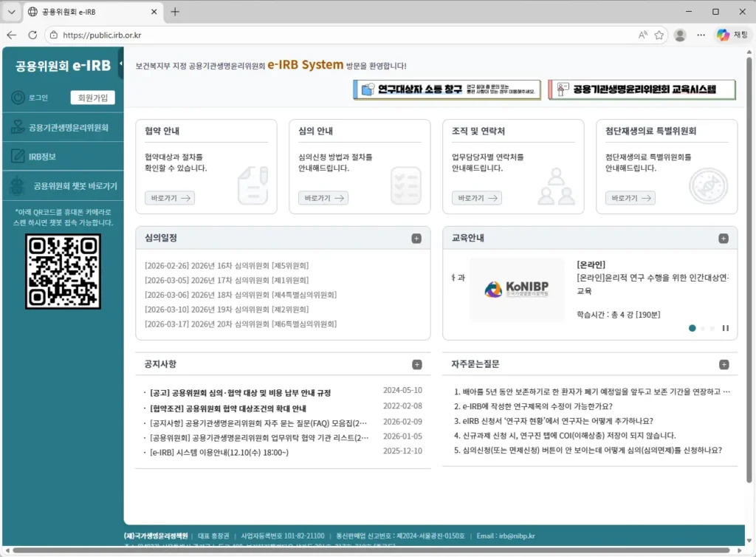Open the chatbot robot icon in sidebar
Screen dimensions: 756x557
[16, 185]
